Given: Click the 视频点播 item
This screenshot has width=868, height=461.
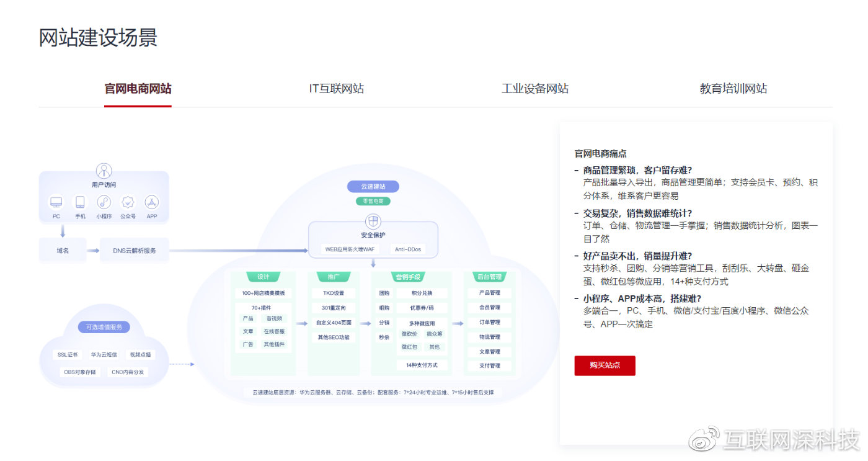Looking at the screenshot, I should 140,355.
